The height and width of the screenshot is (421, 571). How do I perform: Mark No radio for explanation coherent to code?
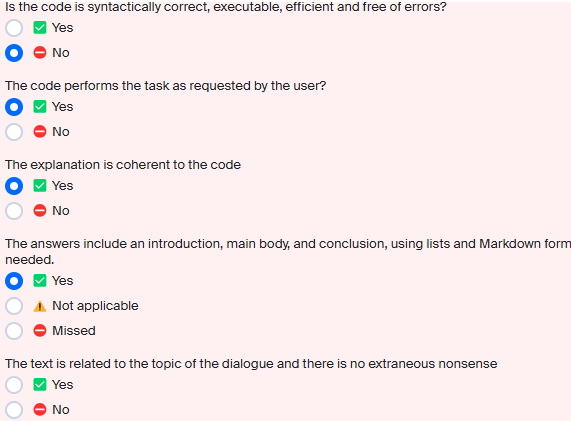coord(14,211)
